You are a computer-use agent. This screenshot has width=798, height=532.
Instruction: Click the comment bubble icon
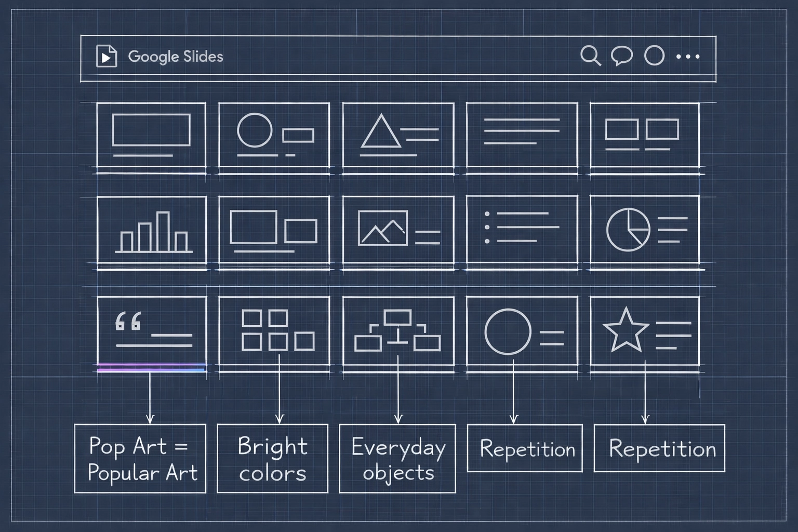[x=623, y=56]
